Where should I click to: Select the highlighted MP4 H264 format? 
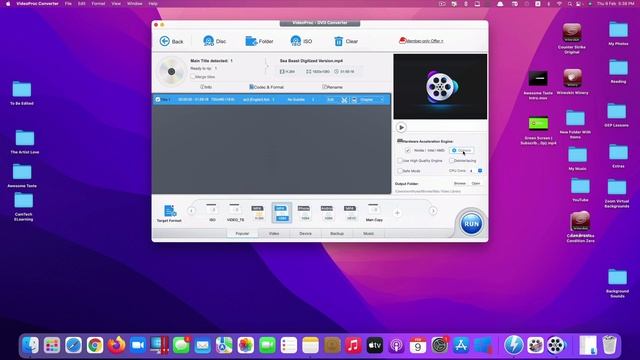(x=282, y=213)
